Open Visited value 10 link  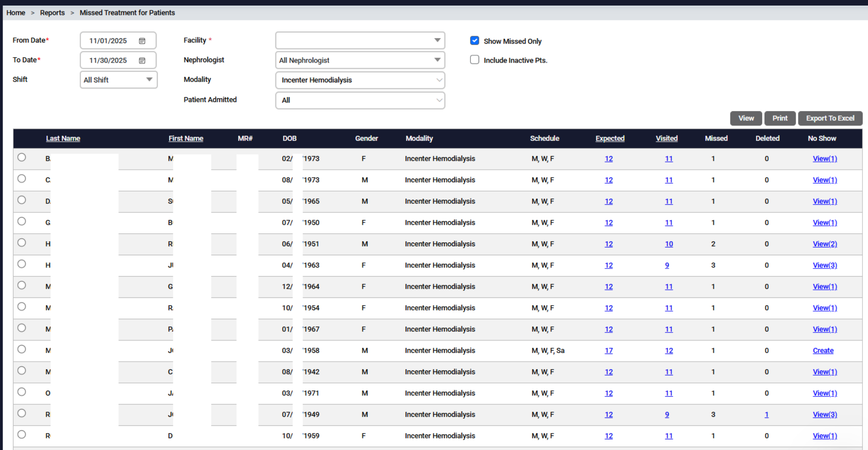tap(669, 244)
